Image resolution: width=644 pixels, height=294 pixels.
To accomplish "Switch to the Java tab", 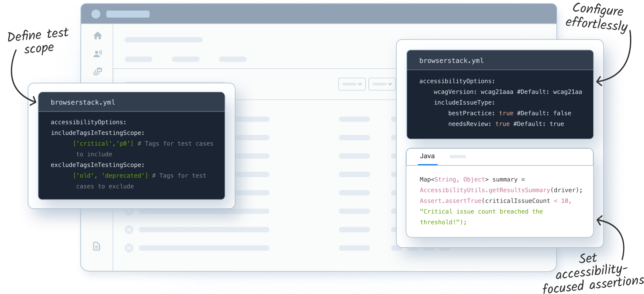I will pyautogui.click(x=427, y=156).
